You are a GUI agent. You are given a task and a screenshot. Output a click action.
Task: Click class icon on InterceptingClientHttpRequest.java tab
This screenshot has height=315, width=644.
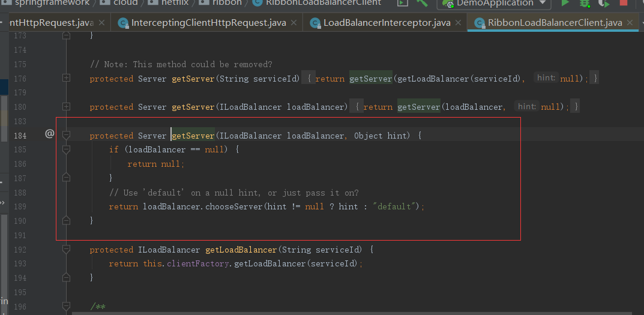click(123, 23)
